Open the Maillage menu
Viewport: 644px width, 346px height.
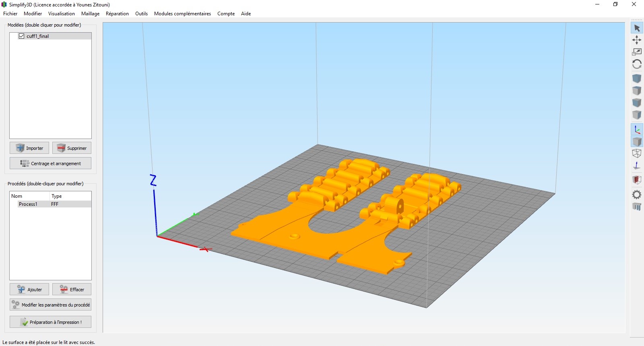90,14
